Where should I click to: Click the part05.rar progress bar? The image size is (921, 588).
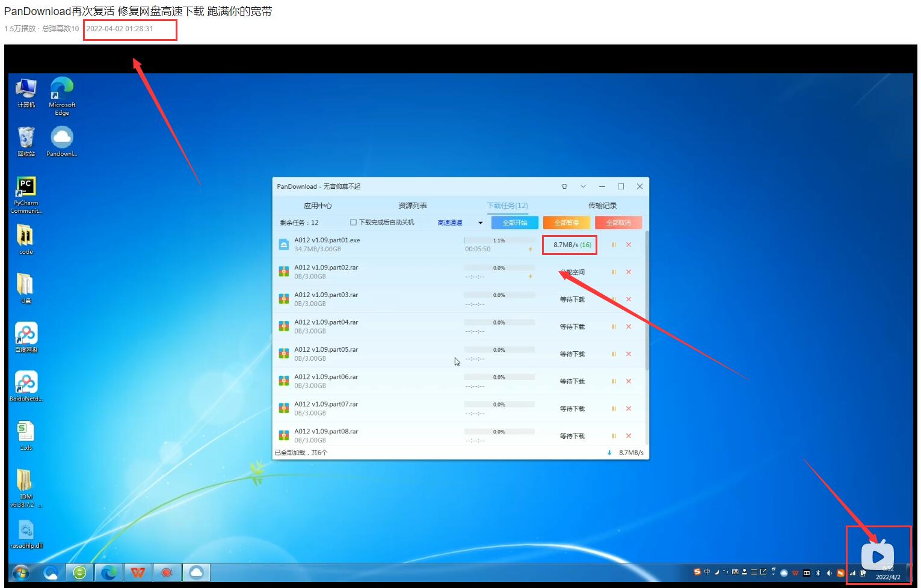[x=499, y=350]
